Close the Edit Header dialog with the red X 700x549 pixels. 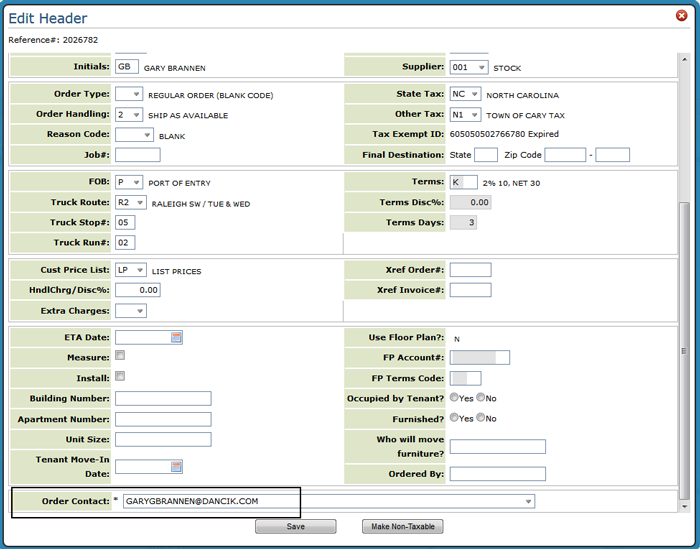tap(681, 16)
